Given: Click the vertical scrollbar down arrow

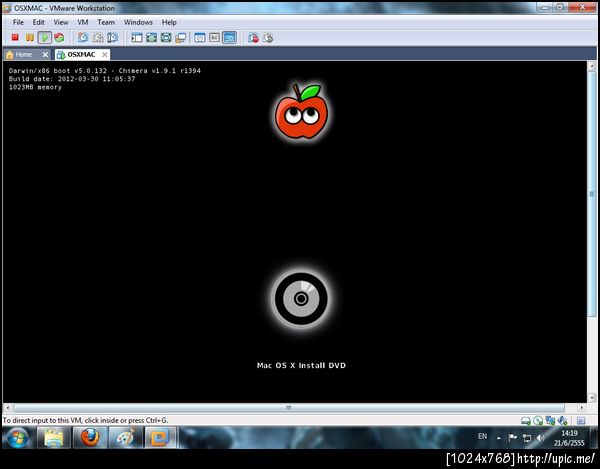Looking at the screenshot, I should 592,398.
